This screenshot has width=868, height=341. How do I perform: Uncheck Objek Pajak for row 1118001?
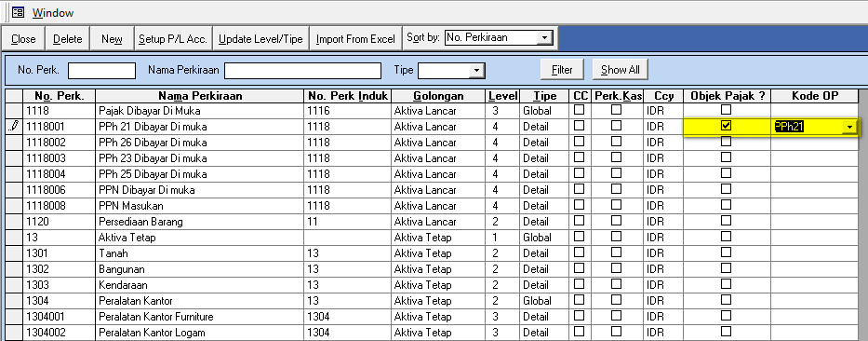click(727, 125)
